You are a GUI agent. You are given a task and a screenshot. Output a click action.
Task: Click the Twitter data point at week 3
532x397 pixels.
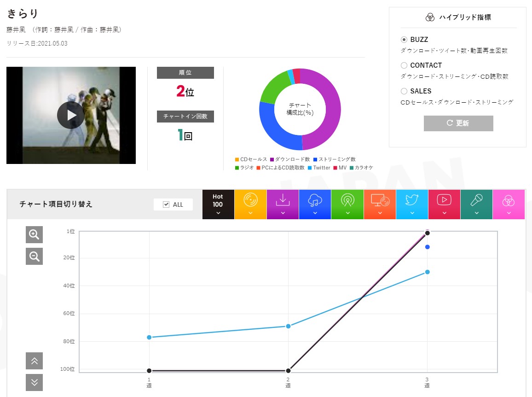tap(428, 272)
